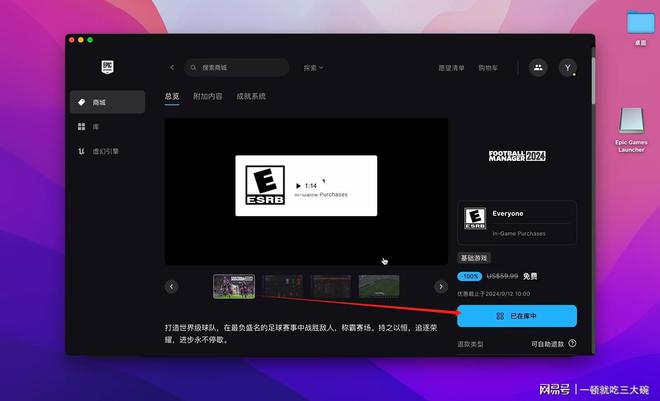Click the 已在库中 in-library button
Viewport: 660px width, 401px height.
point(517,316)
